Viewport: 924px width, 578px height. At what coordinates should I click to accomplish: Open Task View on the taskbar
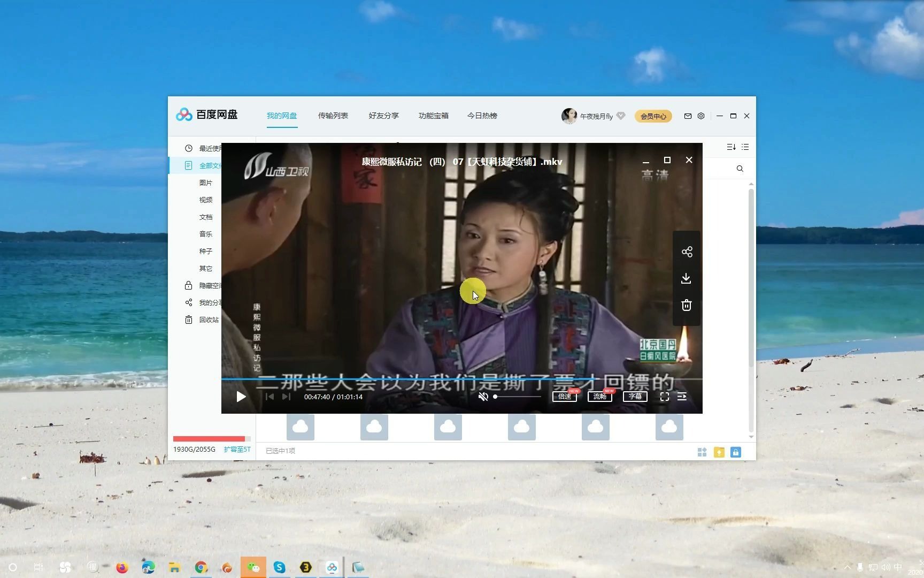(38, 567)
